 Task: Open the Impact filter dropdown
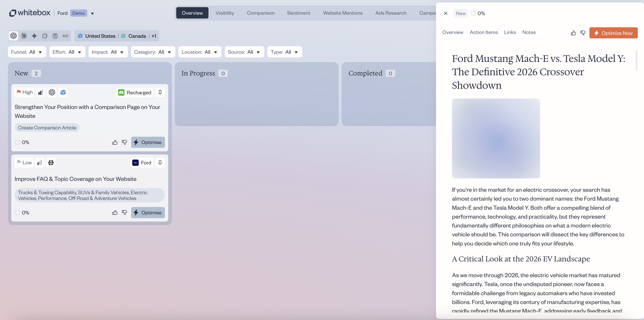coord(108,52)
